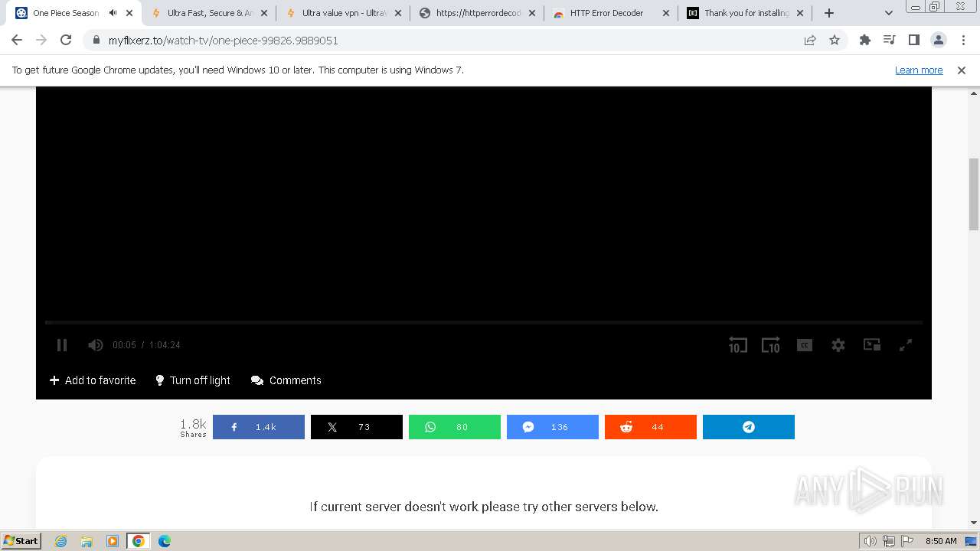
Task: Open media control icon in toolbar
Action: click(890, 41)
